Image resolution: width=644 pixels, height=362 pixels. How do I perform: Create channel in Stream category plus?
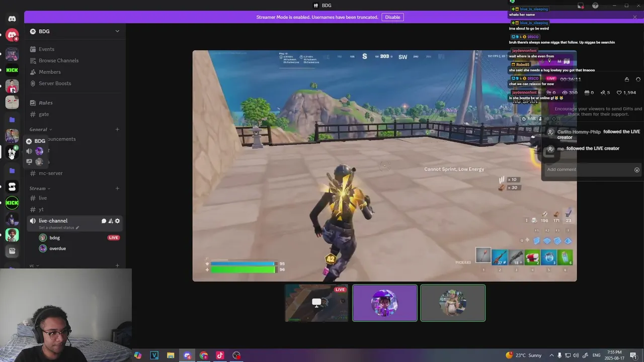pos(117,189)
